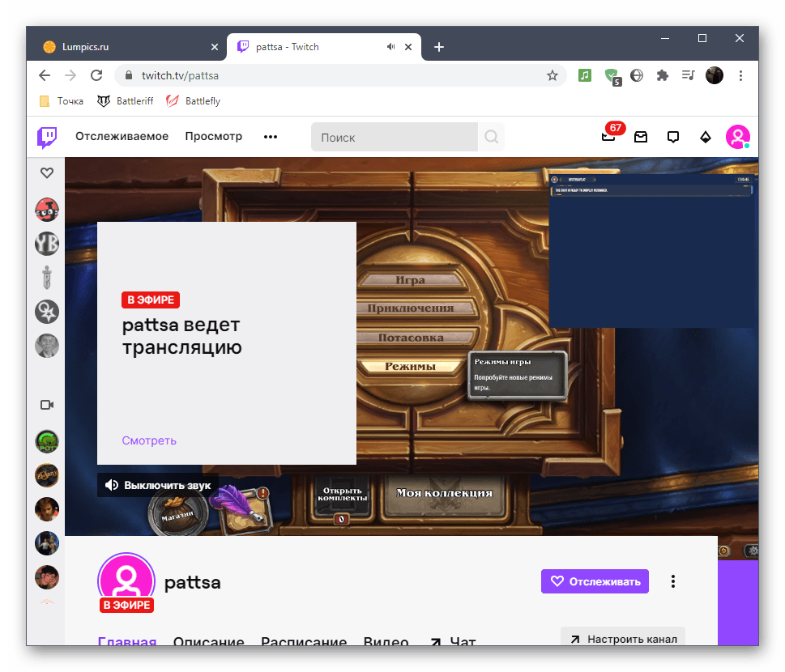Click the Поиск search input field

(x=395, y=137)
